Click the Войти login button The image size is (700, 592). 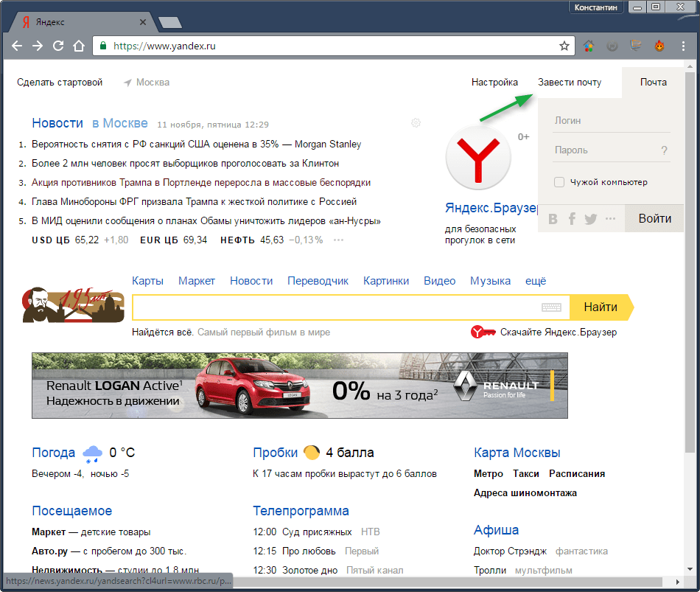[x=654, y=218]
